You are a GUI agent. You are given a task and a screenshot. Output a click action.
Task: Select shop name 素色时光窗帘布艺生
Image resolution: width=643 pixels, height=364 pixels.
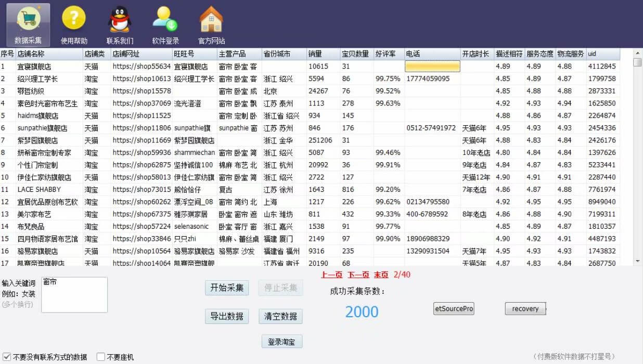pyautogui.click(x=47, y=103)
